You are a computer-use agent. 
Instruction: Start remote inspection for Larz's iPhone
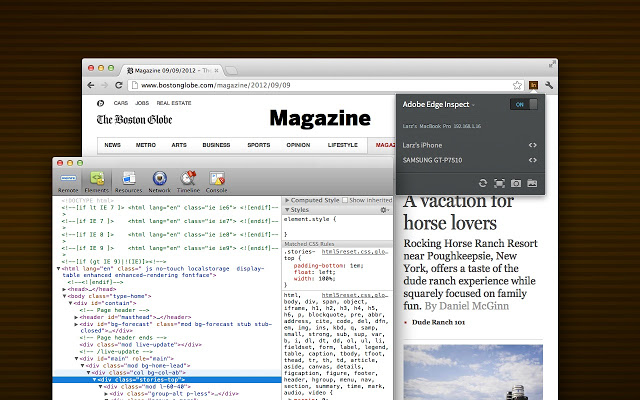click(x=532, y=145)
